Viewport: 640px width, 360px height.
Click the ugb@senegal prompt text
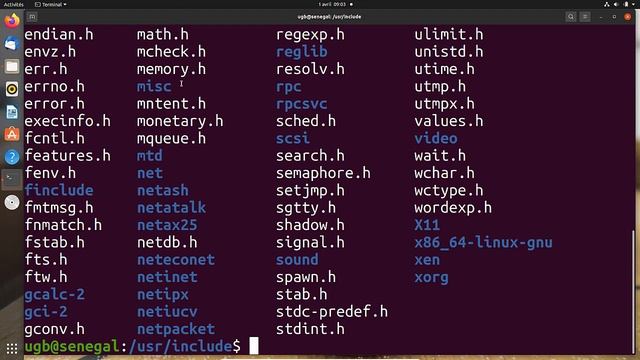(x=71, y=347)
